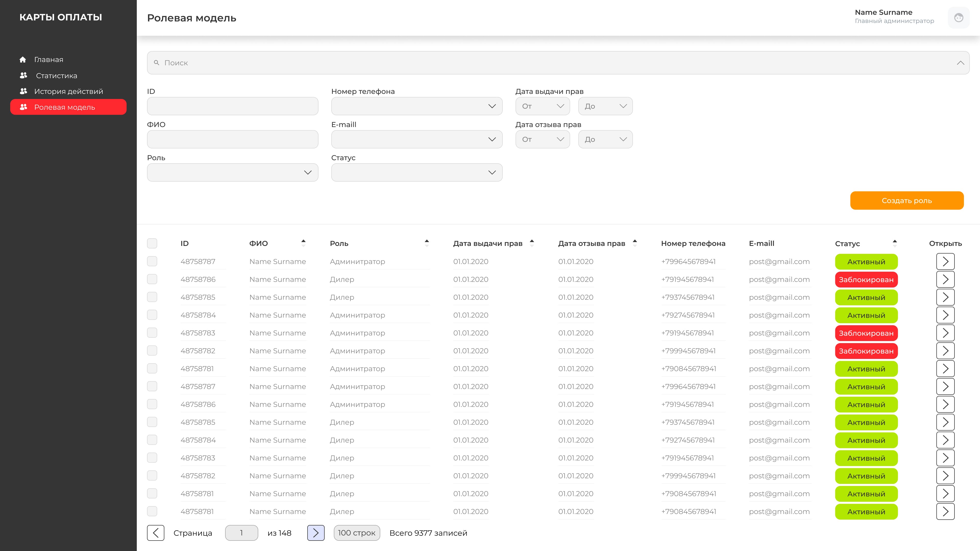Click the search magnifier icon
Viewport: 980px width, 551px height.
coord(156,63)
